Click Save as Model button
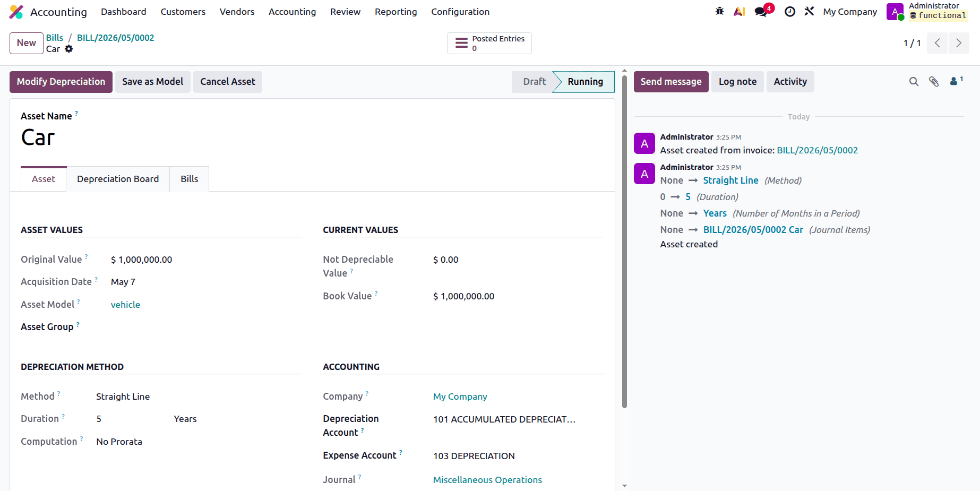980x491 pixels. 153,82
